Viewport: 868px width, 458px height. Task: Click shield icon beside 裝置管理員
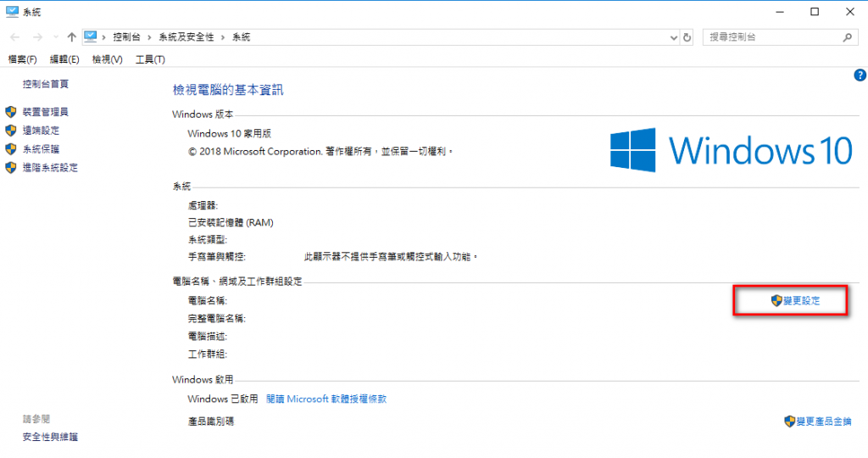10,112
